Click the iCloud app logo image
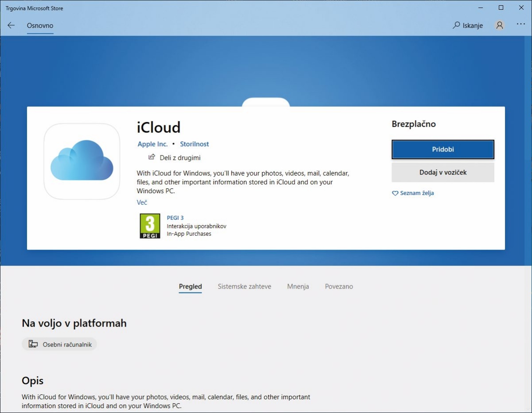The image size is (532, 413). (82, 161)
